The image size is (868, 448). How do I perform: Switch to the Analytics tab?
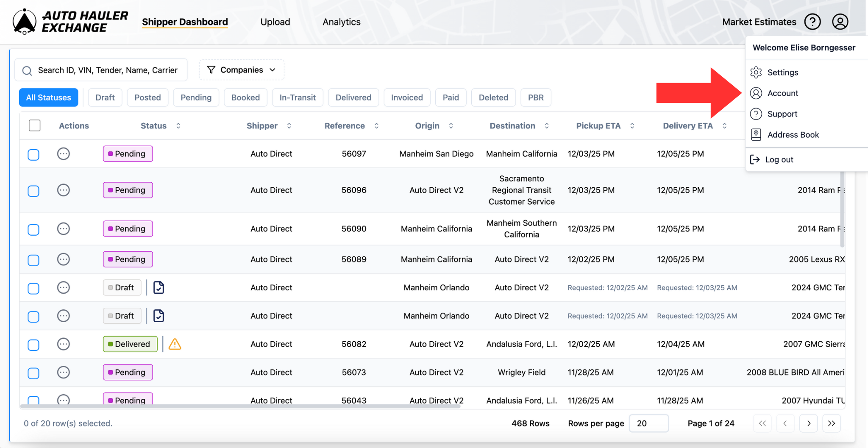point(341,22)
